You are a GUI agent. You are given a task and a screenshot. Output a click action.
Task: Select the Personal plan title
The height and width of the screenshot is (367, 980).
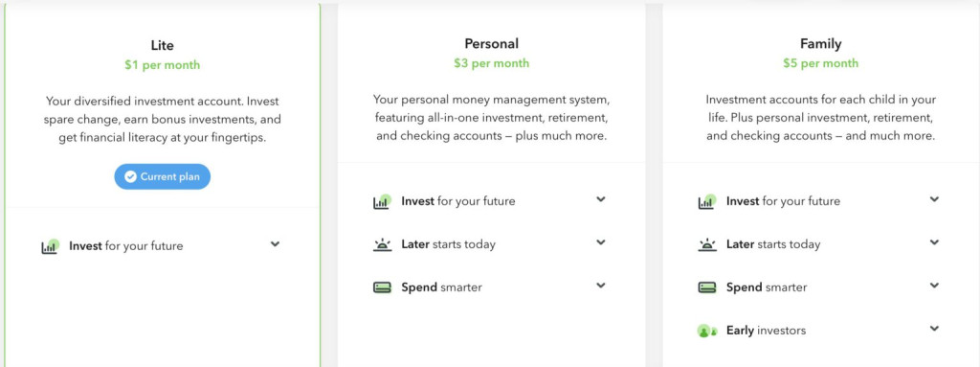click(x=491, y=44)
